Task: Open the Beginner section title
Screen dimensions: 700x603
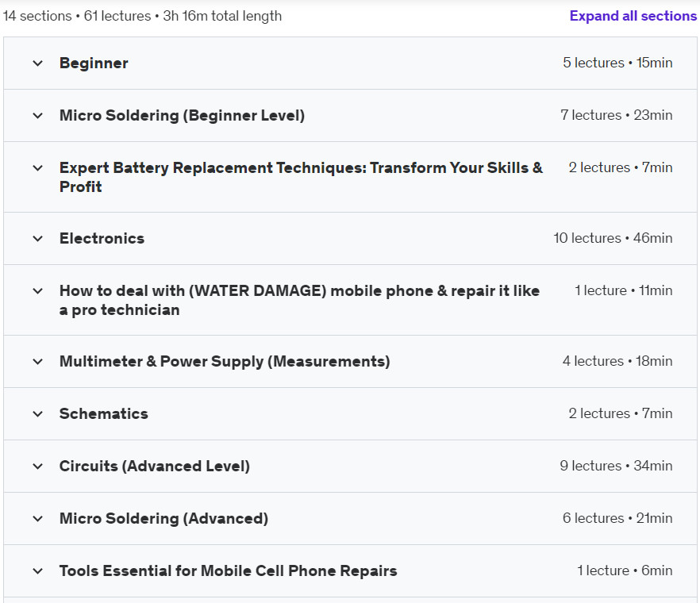Action: point(94,63)
